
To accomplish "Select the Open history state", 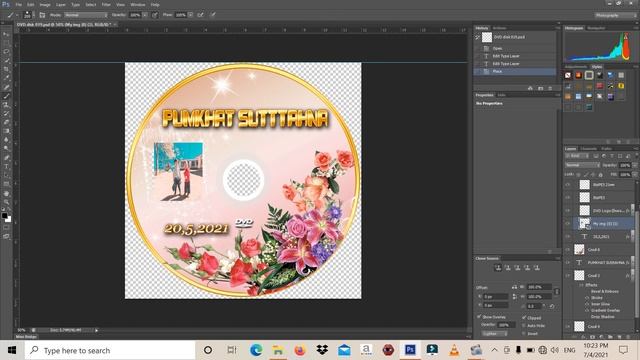I will tap(515, 48).
